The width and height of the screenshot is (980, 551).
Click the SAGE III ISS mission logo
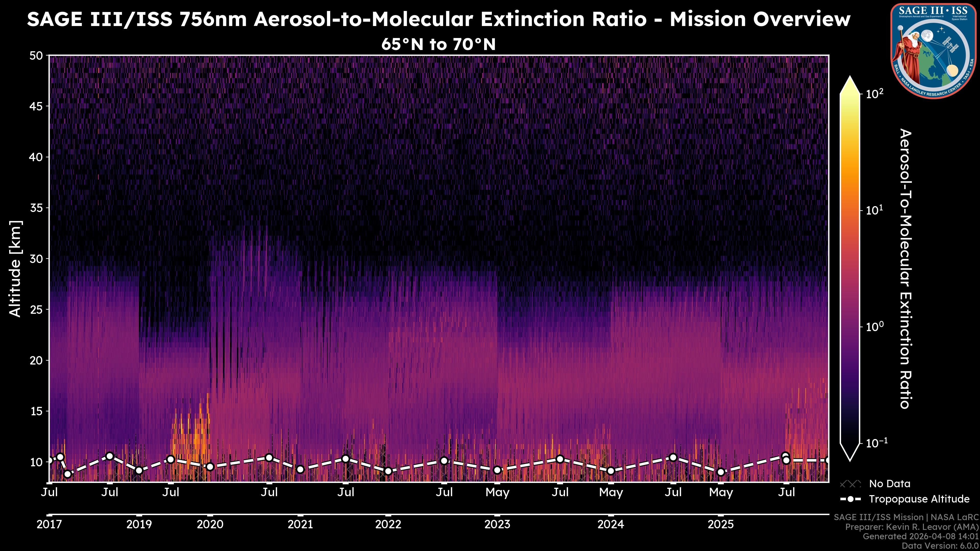[x=934, y=51]
